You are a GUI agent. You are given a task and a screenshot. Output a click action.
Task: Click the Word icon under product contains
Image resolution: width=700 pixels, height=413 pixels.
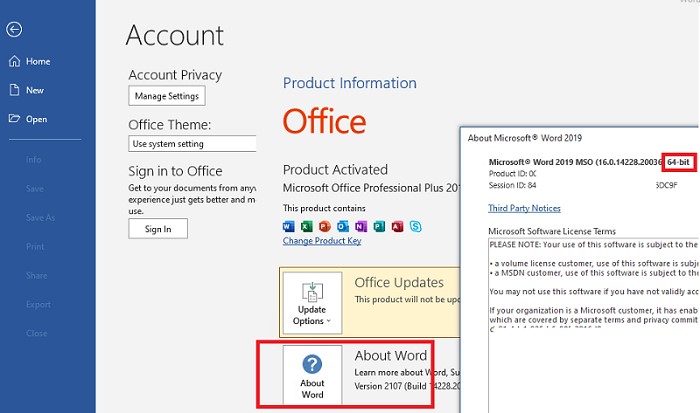[290, 226]
